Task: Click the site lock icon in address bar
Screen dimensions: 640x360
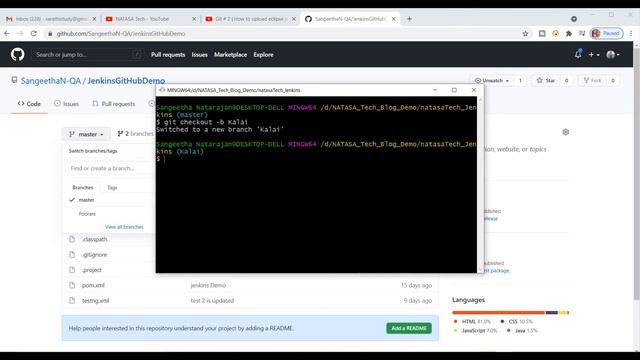Action: pos(50,33)
